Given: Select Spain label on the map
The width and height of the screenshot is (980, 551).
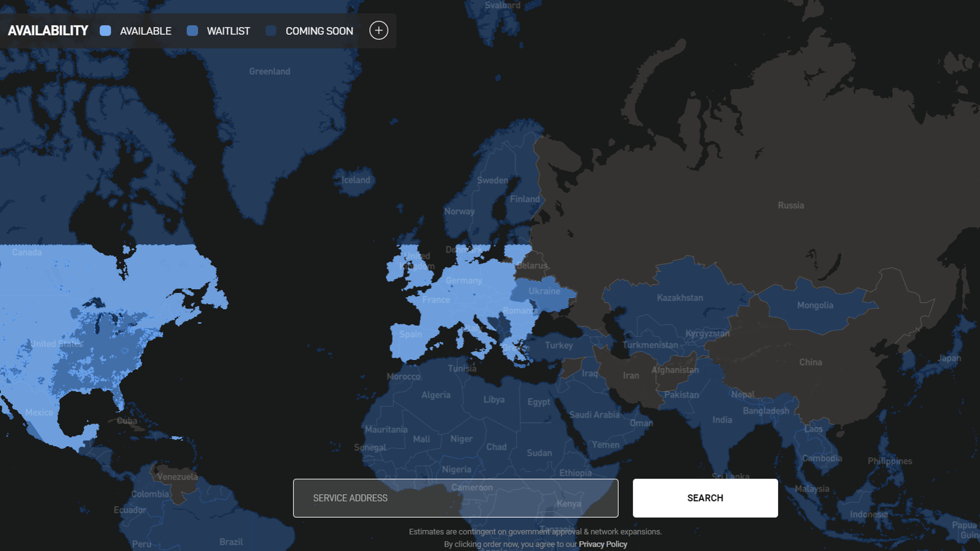Looking at the screenshot, I should 411,334.
